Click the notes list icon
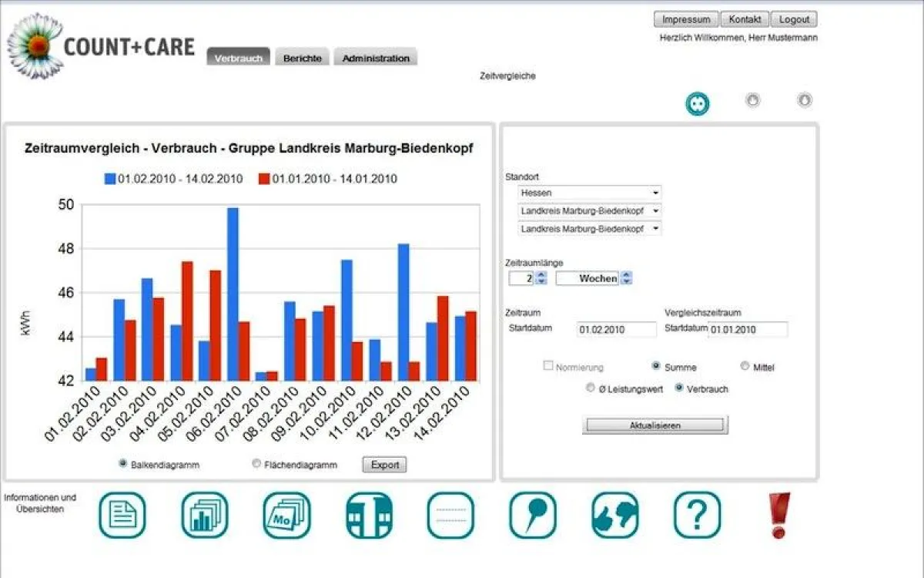The image size is (924, 578). pos(451,516)
